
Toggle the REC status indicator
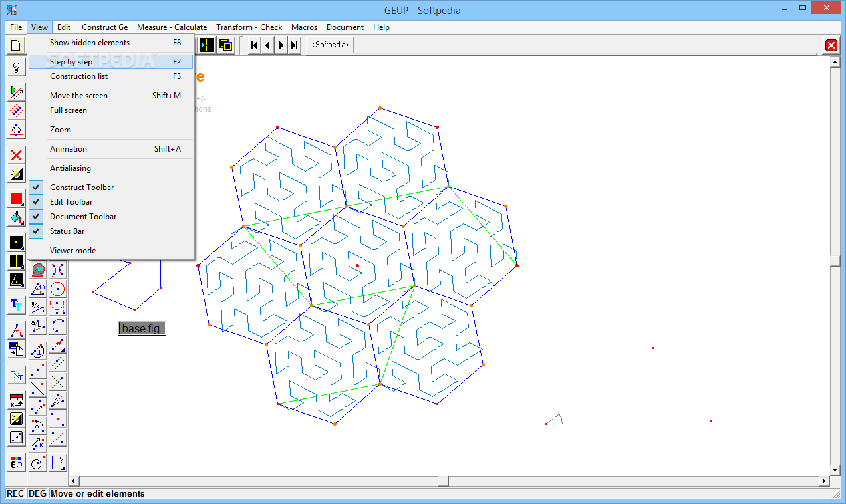click(x=15, y=493)
